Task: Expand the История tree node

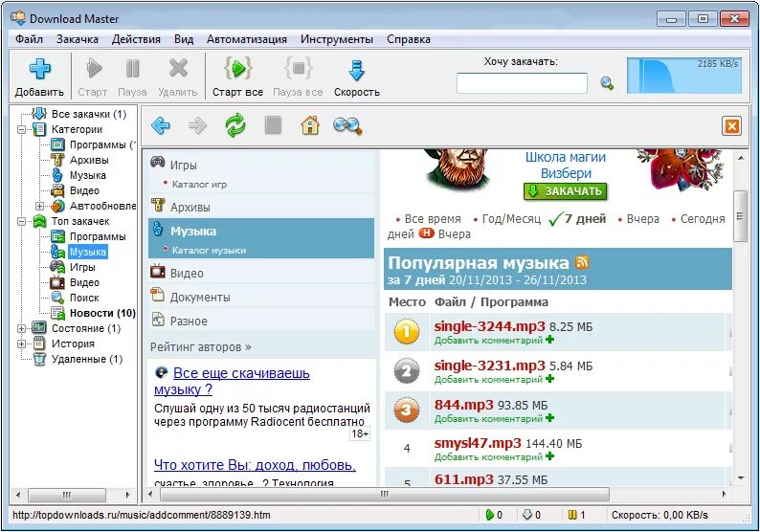Action: 22,344
